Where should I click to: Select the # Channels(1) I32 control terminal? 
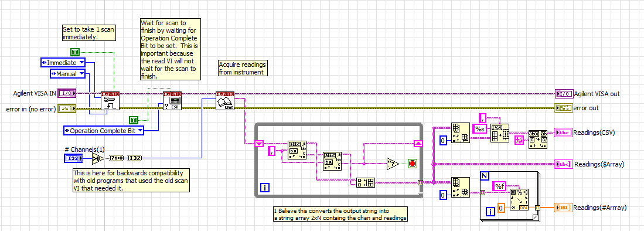[73, 158]
